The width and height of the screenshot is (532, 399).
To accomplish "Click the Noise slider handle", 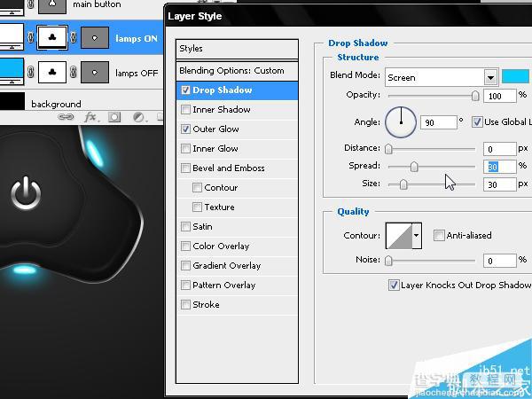I will point(388,261).
